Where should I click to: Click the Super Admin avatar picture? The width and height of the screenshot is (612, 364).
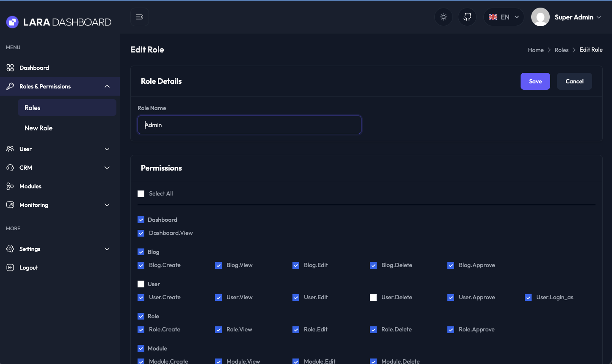(540, 17)
